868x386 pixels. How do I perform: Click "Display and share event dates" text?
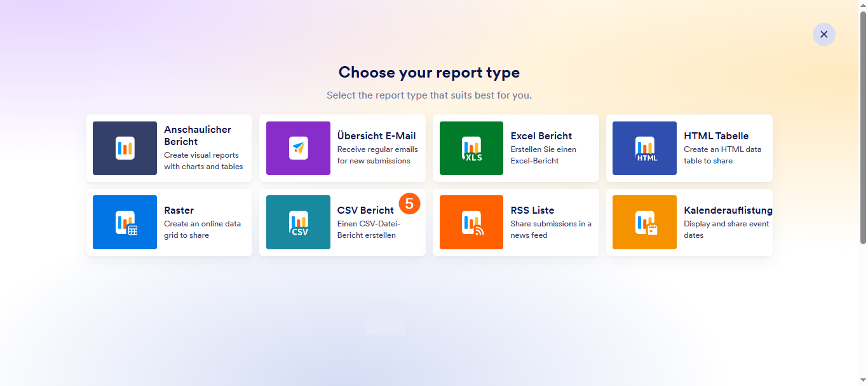[726, 230]
